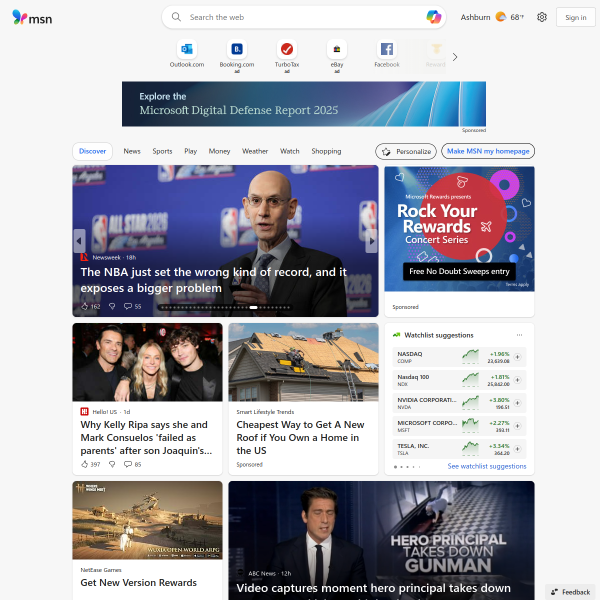Dislike the NBA record story
This screenshot has height=600, width=600.
[x=112, y=306]
